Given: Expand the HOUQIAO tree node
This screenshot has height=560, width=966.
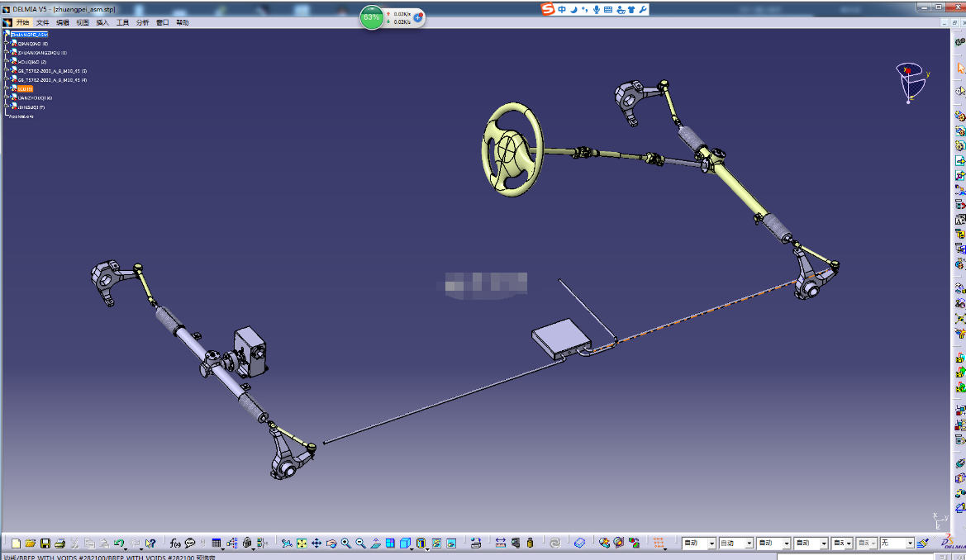Looking at the screenshot, I should [7, 62].
